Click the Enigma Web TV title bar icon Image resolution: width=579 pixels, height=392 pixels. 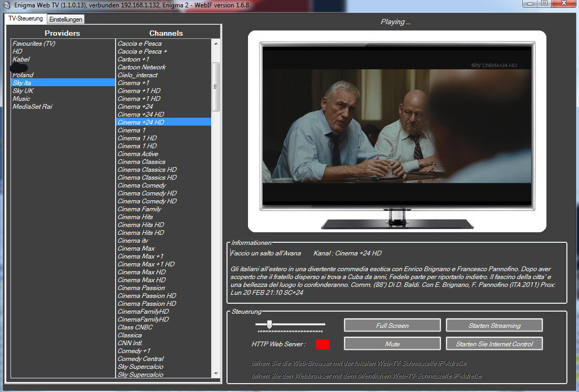click(7, 5)
